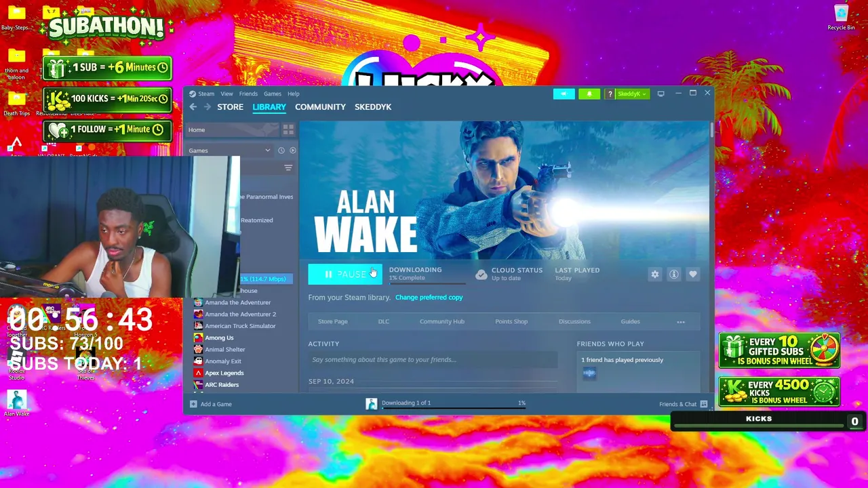
Task: Open the View menu
Action: coord(226,94)
